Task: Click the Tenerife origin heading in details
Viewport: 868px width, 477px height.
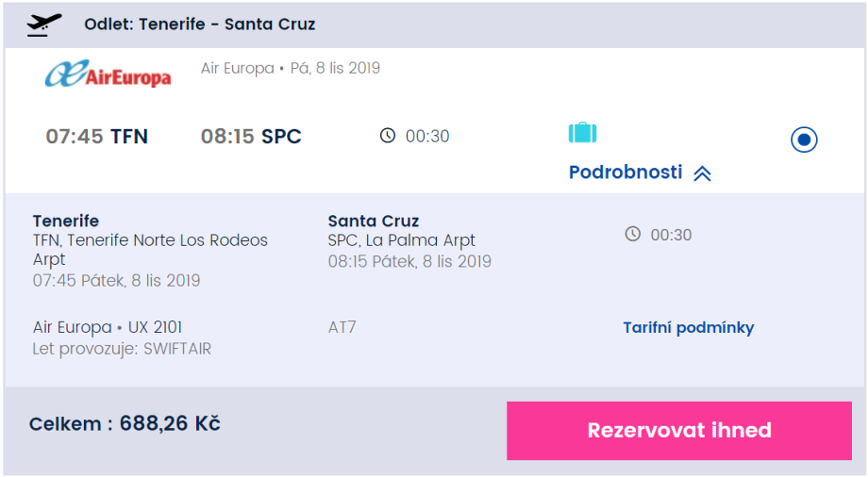Action: [66, 222]
